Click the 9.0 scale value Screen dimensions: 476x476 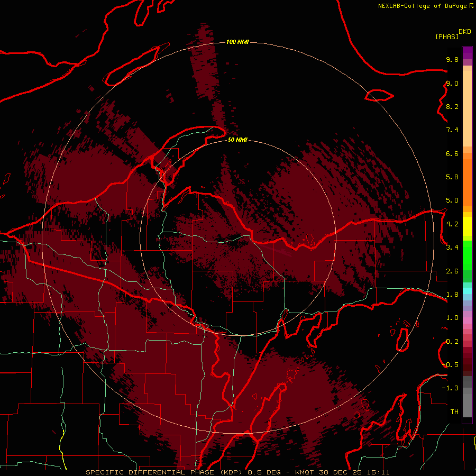pos(452,83)
